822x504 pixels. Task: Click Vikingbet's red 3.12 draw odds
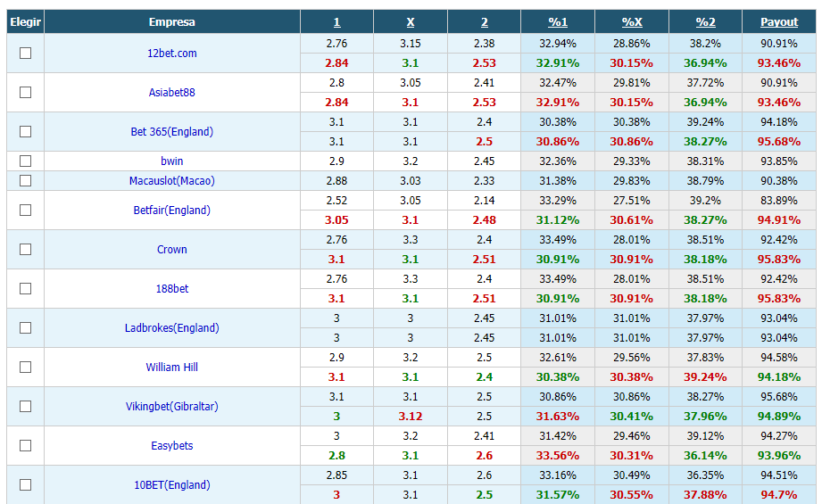(x=411, y=417)
